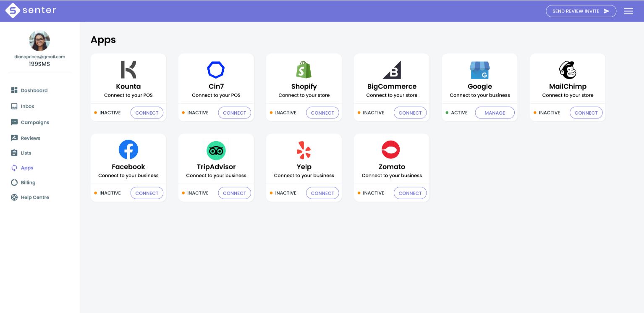Click the Inbox sidebar icon
This screenshot has height=313, width=644.
[14, 106]
